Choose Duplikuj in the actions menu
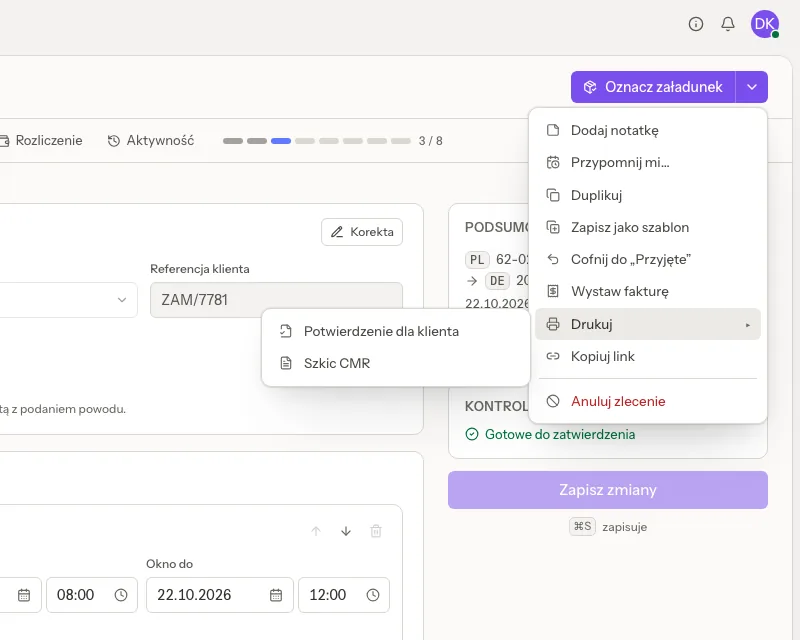This screenshot has width=800, height=640. point(647,195)
